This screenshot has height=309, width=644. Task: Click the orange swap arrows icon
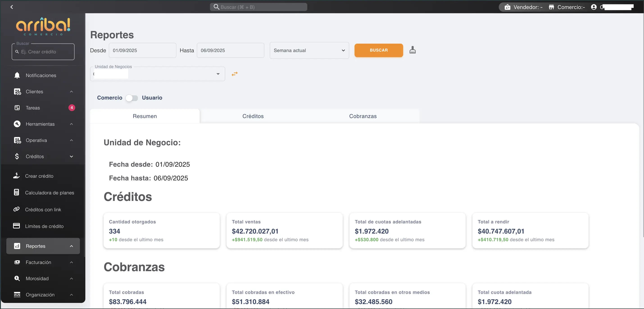pos(234,74)
